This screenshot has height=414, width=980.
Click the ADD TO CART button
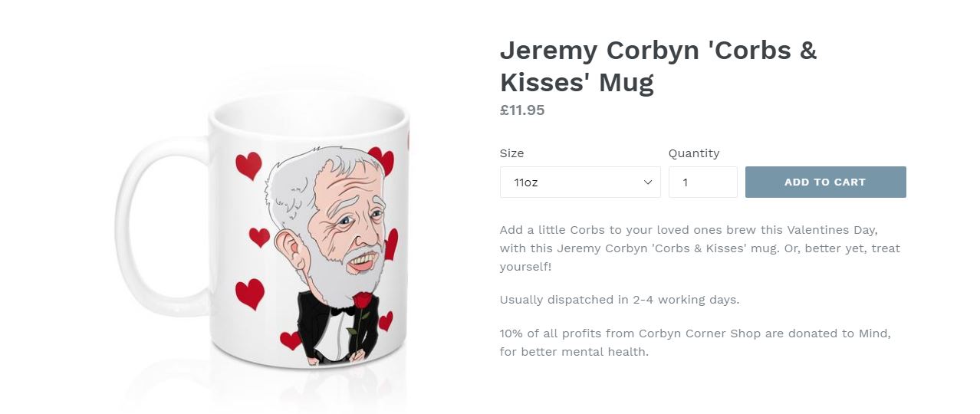[x=825, y=182]
